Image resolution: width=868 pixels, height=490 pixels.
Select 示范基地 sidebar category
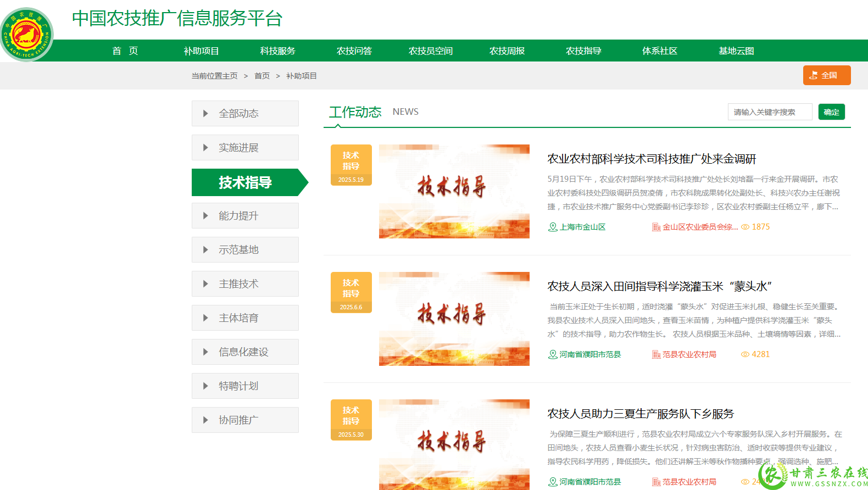245,250
